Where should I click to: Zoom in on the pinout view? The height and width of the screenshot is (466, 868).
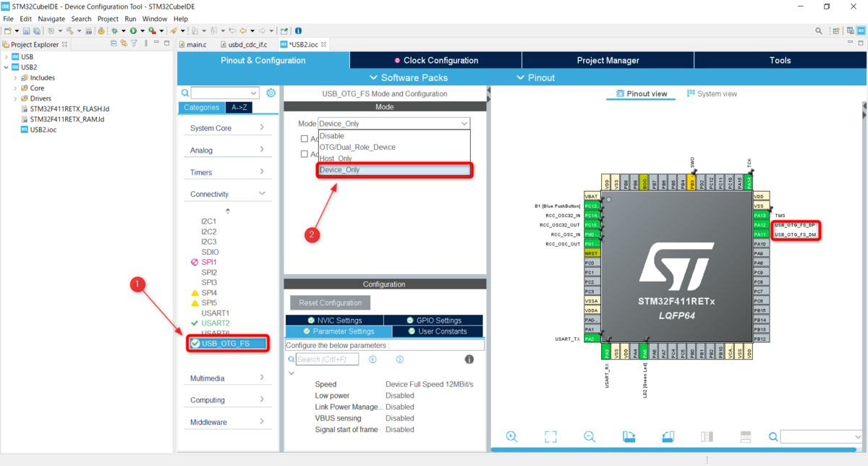[511, 436]
